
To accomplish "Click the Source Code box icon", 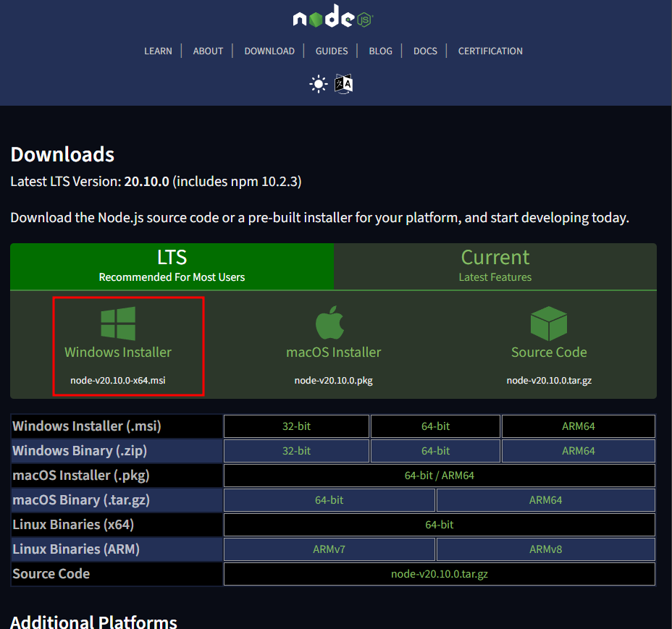I will (x=549, y=323).
